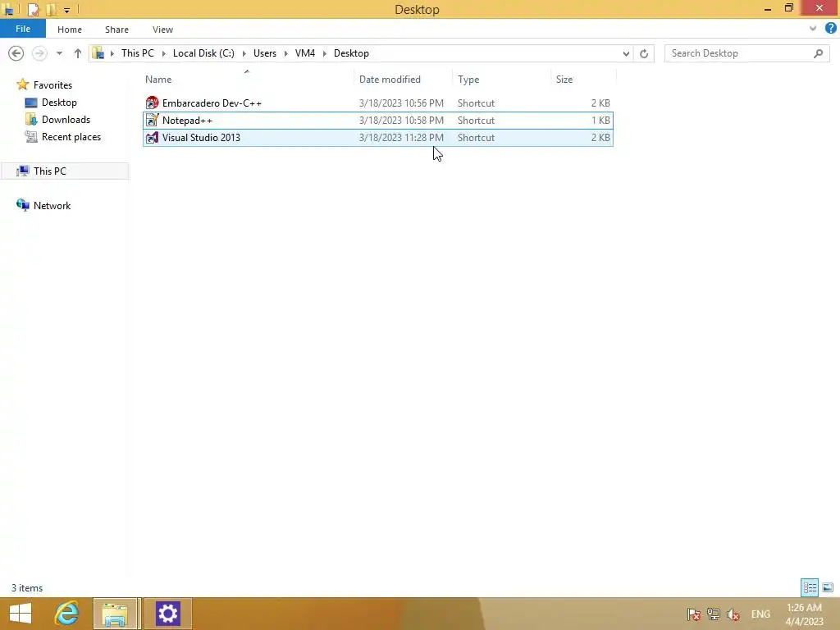The width and height of the screenshot is (840, 630).
Task: Switch to Details view layout
Action: click(x=810, y=587)
